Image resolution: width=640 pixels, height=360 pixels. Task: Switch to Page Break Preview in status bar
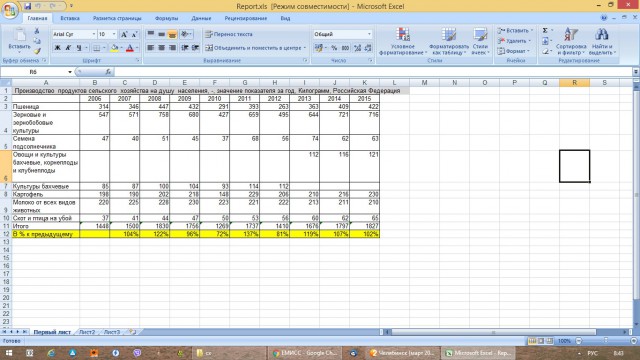(549, 341)
